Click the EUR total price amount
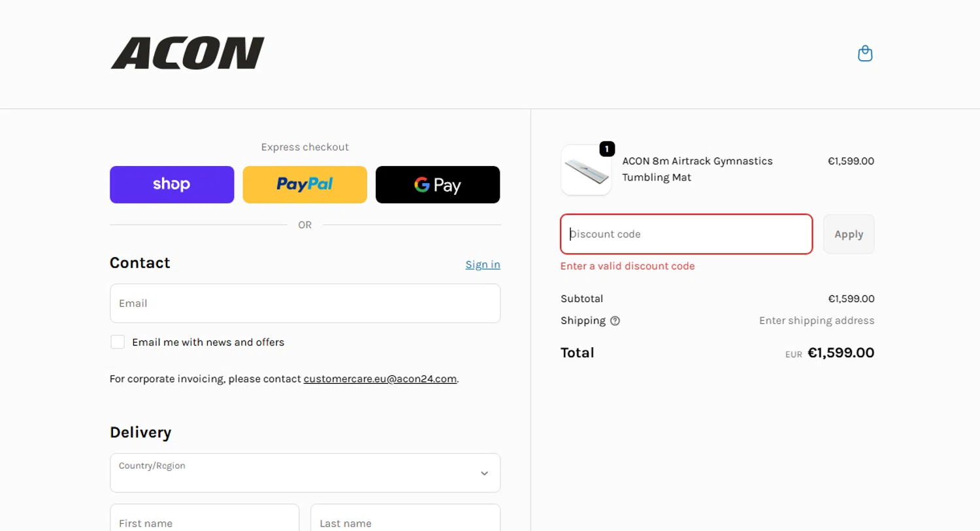This screenshot has width=980, height=531. [x=841, y=353]
